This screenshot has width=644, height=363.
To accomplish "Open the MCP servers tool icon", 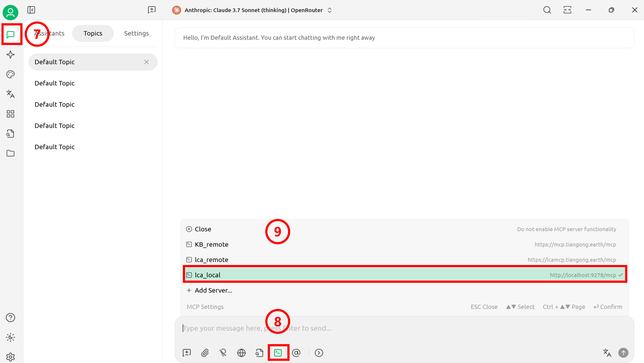I will 278,352.
